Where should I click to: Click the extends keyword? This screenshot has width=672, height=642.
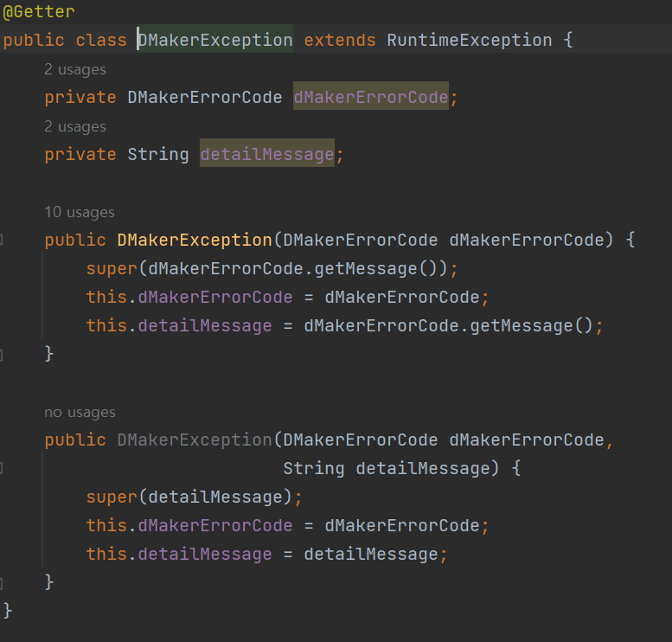340,40
